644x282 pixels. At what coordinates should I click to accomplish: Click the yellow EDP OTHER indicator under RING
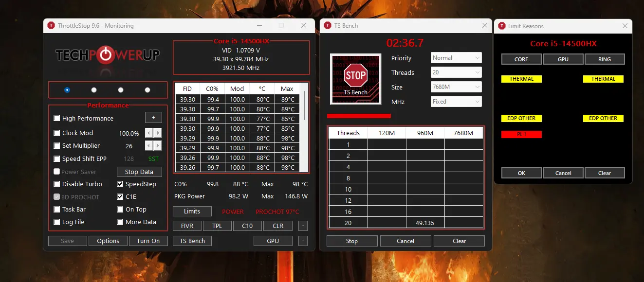(603, 118)
